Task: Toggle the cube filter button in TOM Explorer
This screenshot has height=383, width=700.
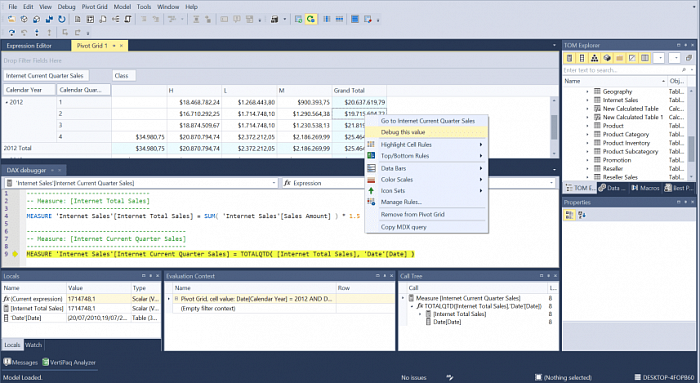Action: tap(607, 58)
